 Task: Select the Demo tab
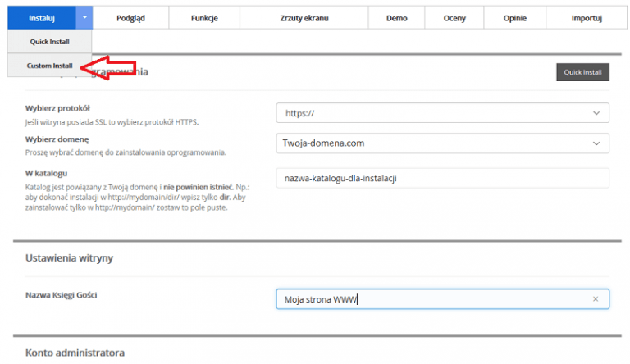pyautogui.click(x=397, y=18)
